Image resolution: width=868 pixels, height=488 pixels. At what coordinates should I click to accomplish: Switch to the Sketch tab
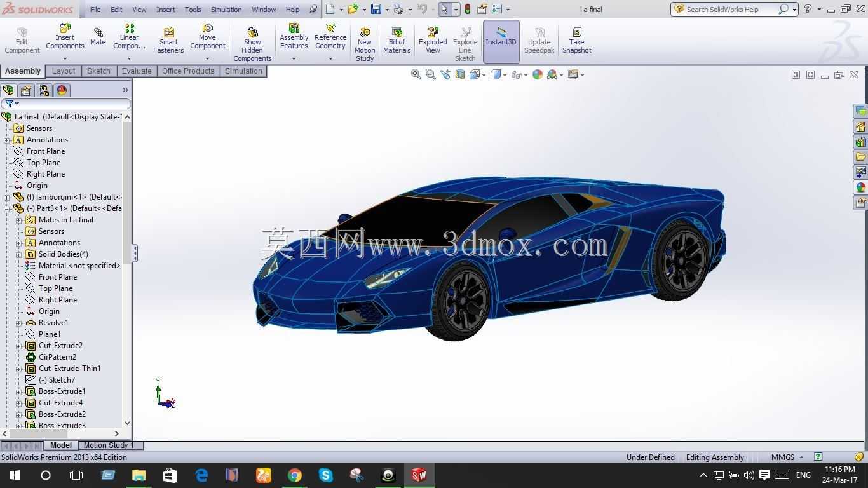[98, 71]
